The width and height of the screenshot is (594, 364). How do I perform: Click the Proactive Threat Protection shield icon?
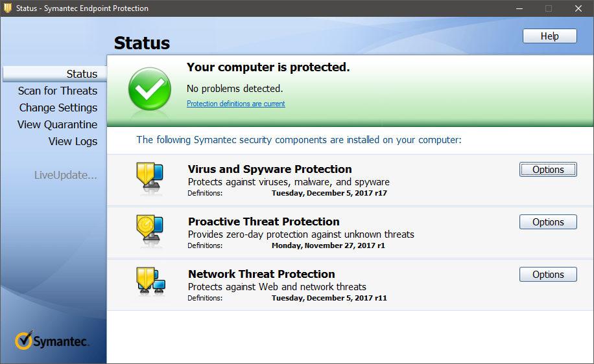[150, 230]
